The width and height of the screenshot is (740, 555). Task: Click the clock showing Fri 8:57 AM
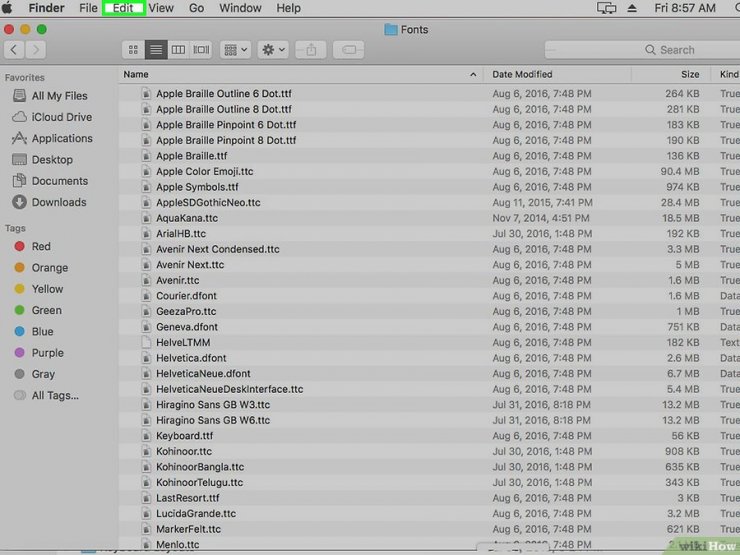coord(685,8)
